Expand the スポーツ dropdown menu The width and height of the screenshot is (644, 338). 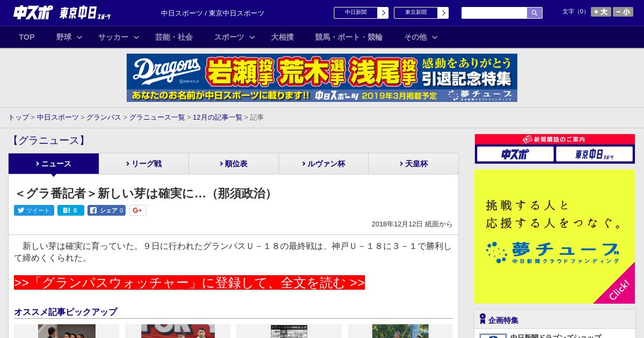point(235,37)
